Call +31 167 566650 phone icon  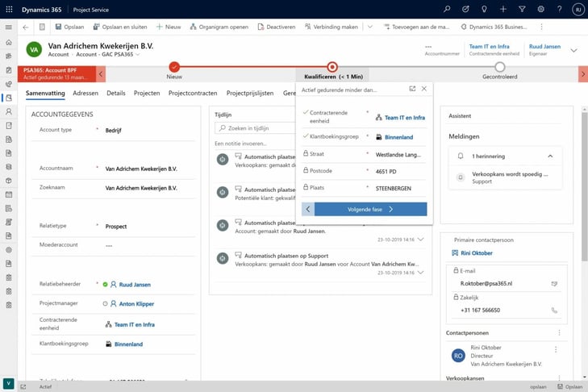tap(554, 311)
